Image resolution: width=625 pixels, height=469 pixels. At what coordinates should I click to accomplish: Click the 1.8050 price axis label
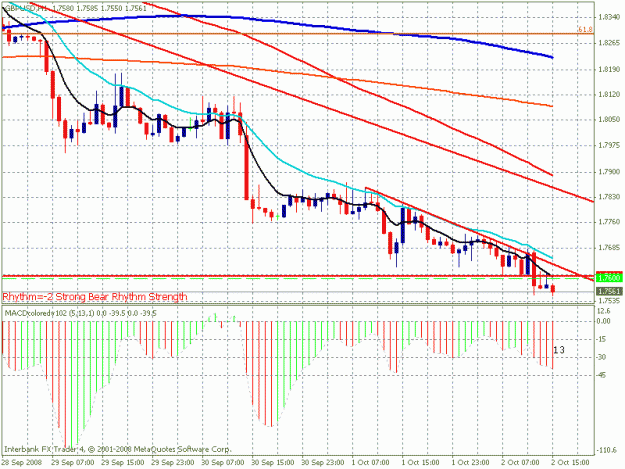[x=610, y=120]
